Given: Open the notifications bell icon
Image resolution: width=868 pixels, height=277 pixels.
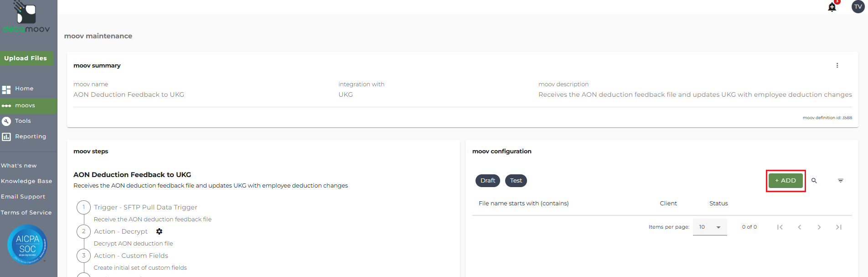Looking at the screenshot, I should (832, 7).
